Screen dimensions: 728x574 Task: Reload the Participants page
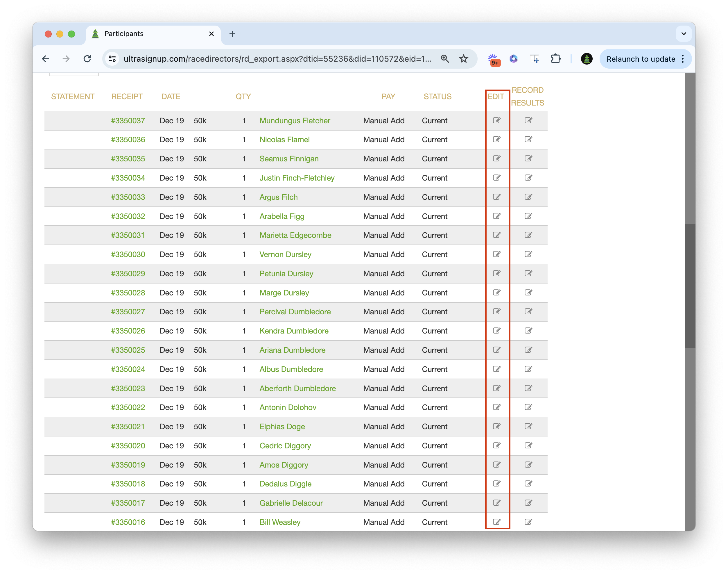click(87, 59)
